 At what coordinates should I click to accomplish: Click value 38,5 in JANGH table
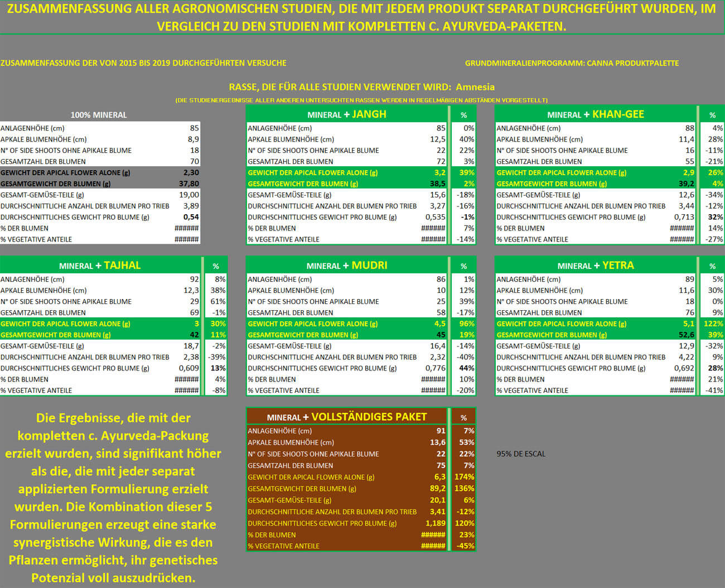pyautogui.click(x=437, y=184)
